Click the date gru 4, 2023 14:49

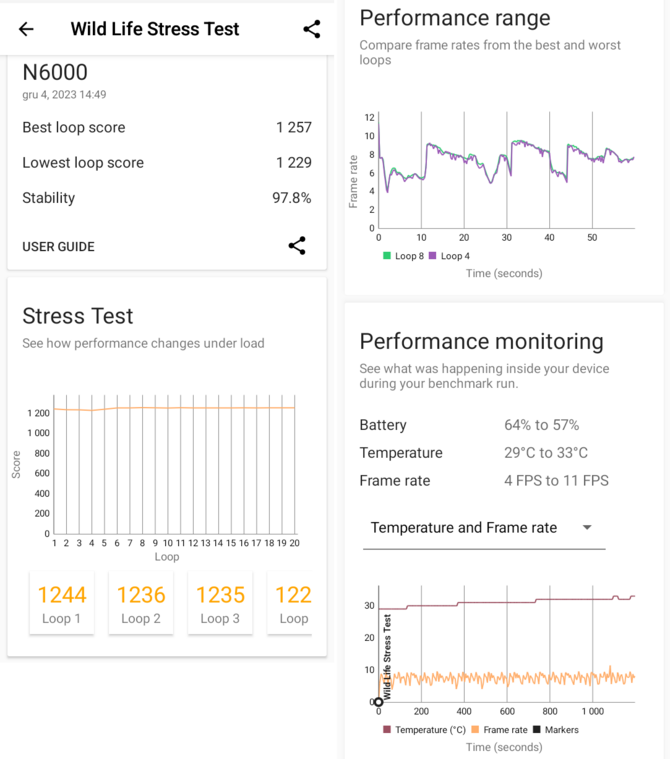pyautogui.click(x=64, y=95)
